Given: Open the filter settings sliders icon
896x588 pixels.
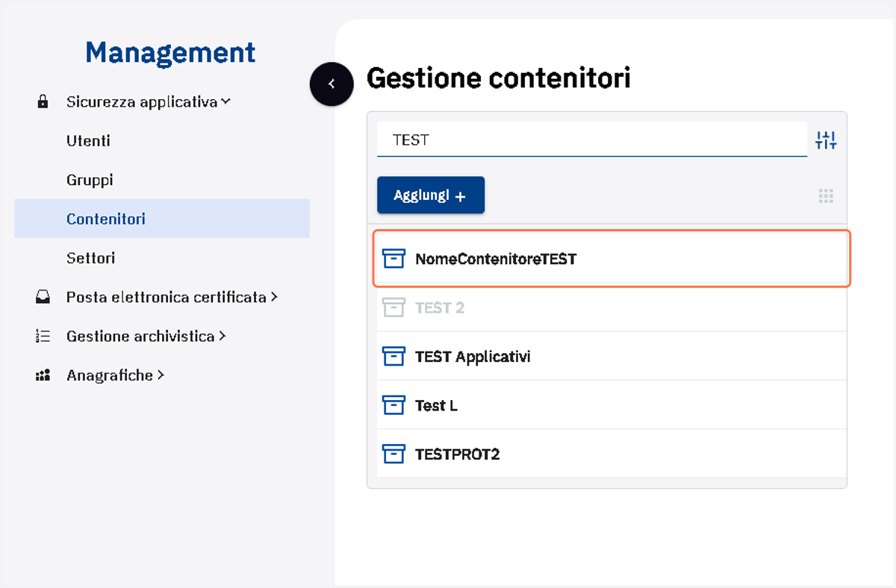Looking at the screenshot, I should (x=826, y=140).
